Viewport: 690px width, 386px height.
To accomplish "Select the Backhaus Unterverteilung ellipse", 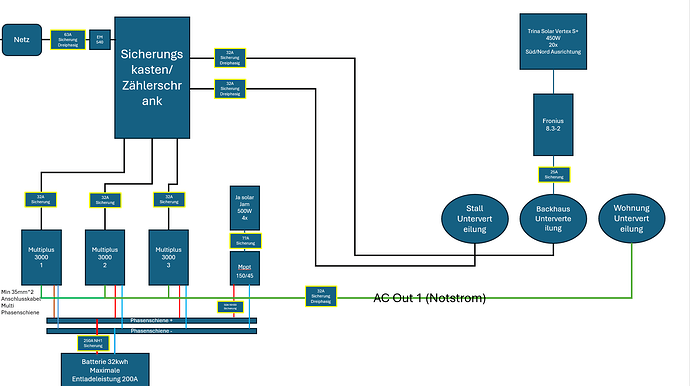I will pyautogui.click(x=553, y=219).
